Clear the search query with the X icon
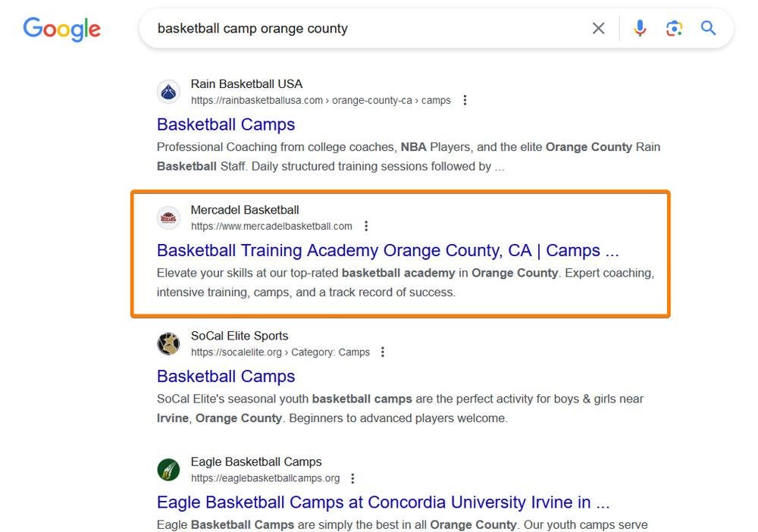758x532 pixels. [598, 29]
